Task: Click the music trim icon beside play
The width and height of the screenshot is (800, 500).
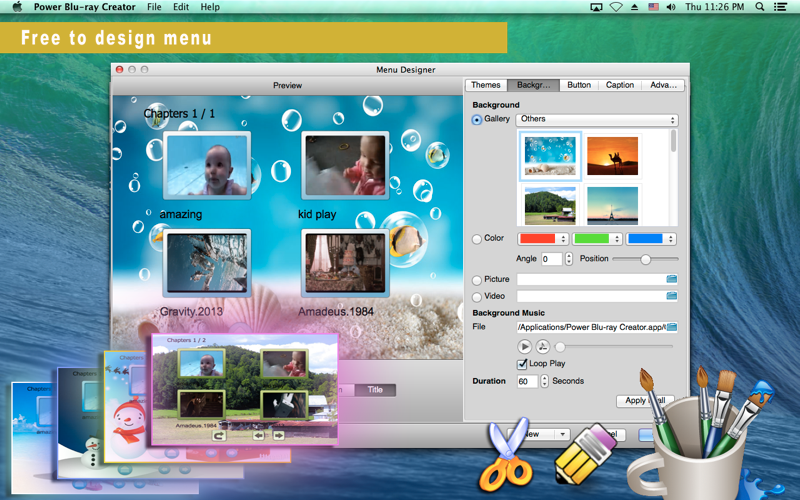Action: coord(542,346)
